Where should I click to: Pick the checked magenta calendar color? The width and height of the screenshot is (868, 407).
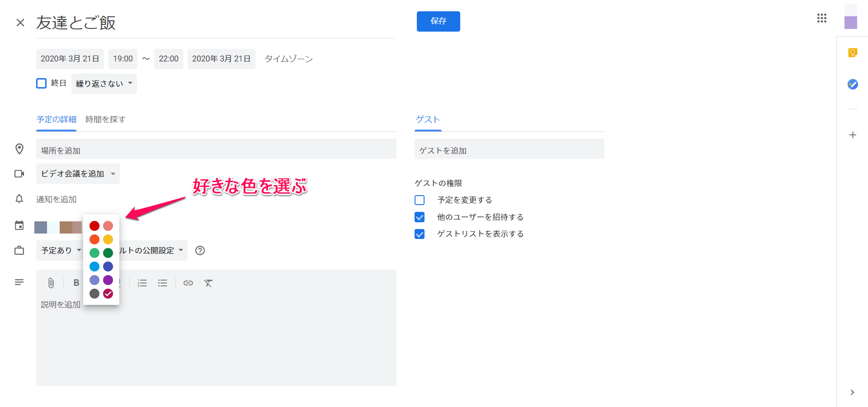(x=108, y=294)
